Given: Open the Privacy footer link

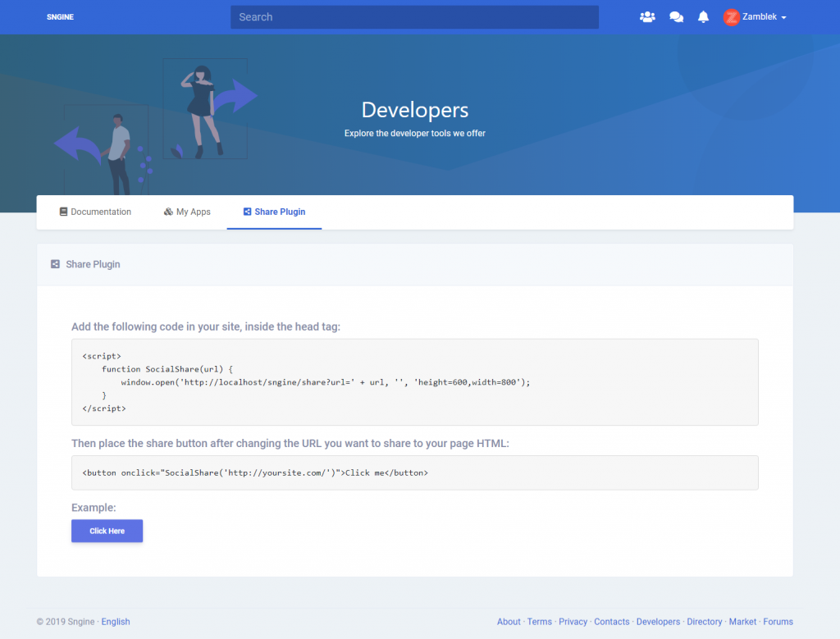Looking at the screenshot, I should pos(573,622).
